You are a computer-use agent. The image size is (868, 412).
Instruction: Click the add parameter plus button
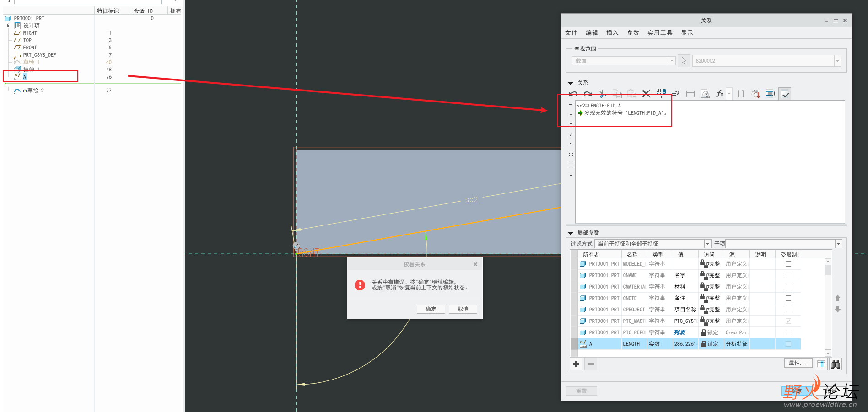[576, 364]
